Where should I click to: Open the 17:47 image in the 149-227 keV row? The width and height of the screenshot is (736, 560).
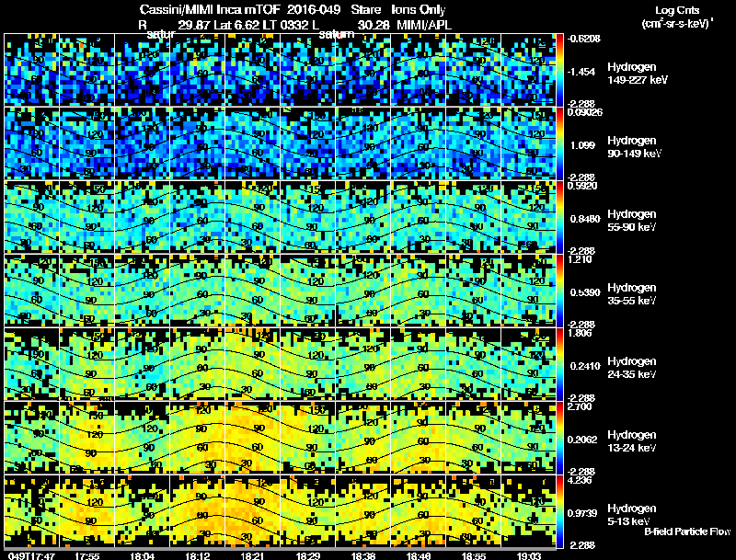coord(31,69)
